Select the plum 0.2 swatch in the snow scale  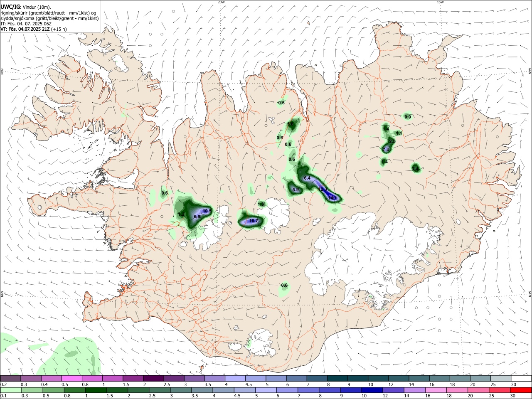(x=11, y=379)
